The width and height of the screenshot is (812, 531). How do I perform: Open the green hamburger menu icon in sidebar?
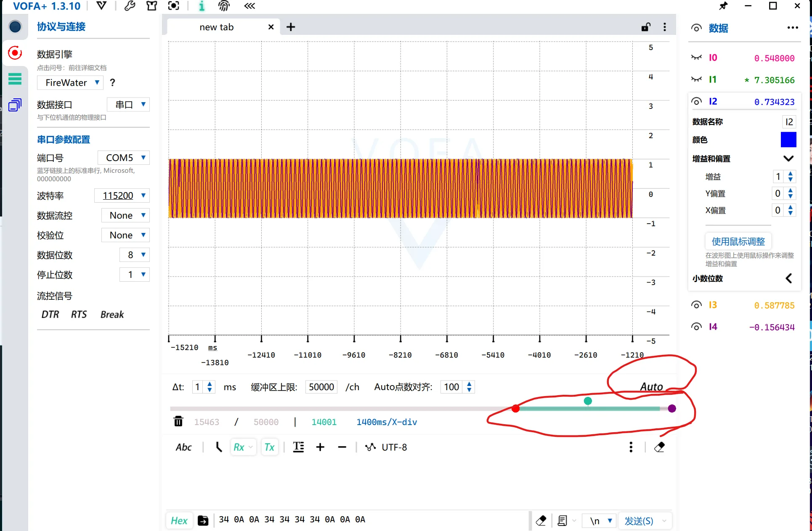15,79
